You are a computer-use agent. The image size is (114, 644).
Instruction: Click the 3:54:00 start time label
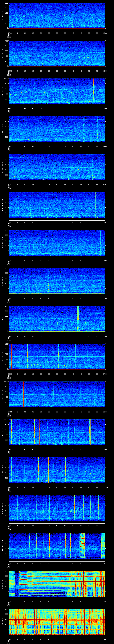[9, 298]
